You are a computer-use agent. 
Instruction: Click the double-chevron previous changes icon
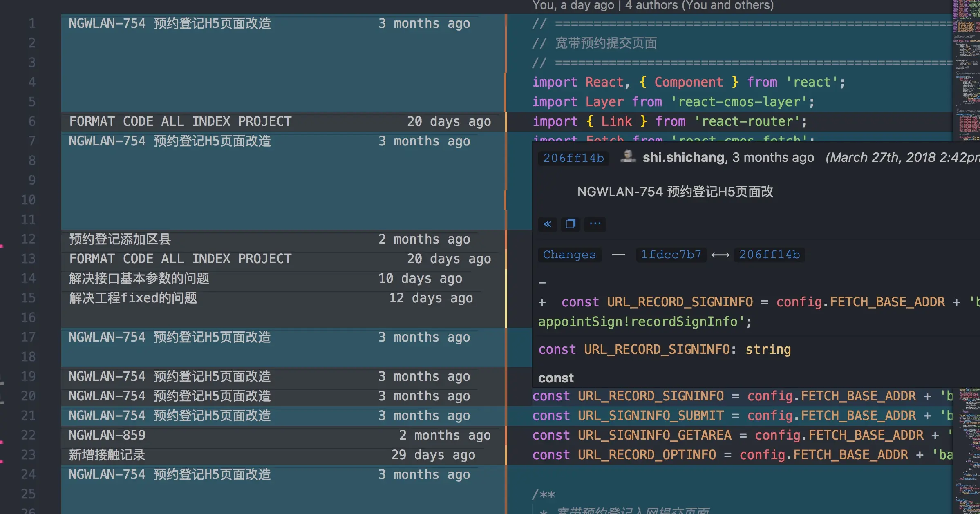547,224
